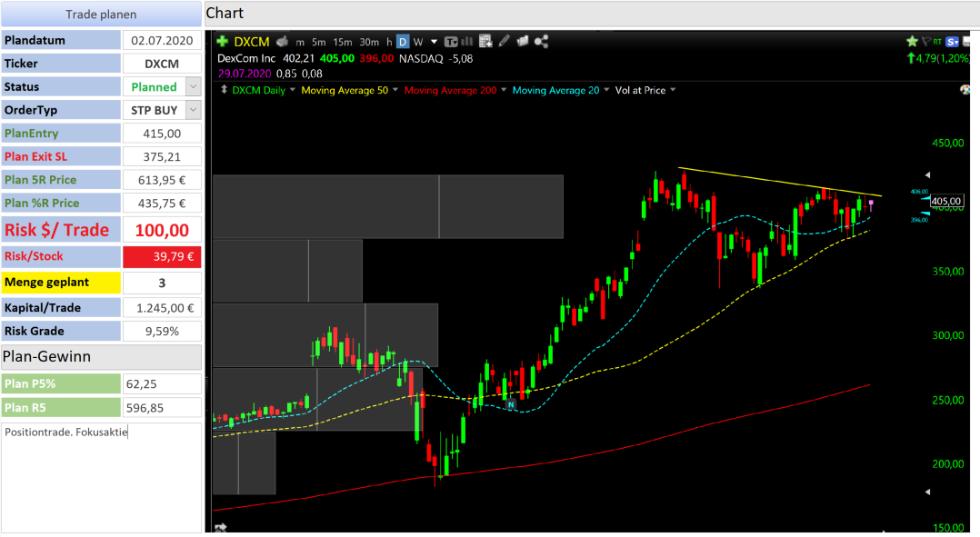The width and height of the screenshot is (980, 537).
Task: Select the Trade planen tab
Action: tap(101, 14)
